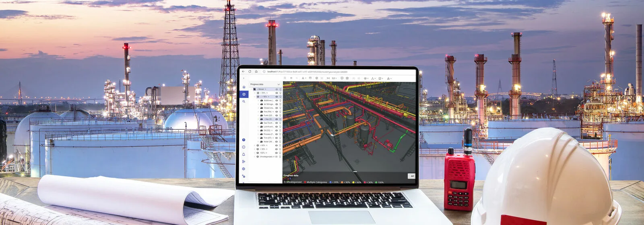Open the text annotation A dropdown
Screen dimensions: 644x225
[304, 78]
